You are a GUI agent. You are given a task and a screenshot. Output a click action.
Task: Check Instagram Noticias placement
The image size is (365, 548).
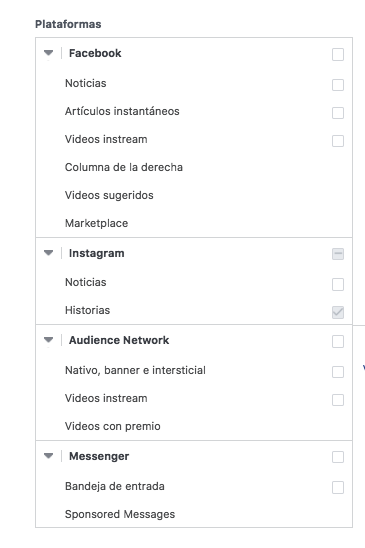[x=338, y=284]
